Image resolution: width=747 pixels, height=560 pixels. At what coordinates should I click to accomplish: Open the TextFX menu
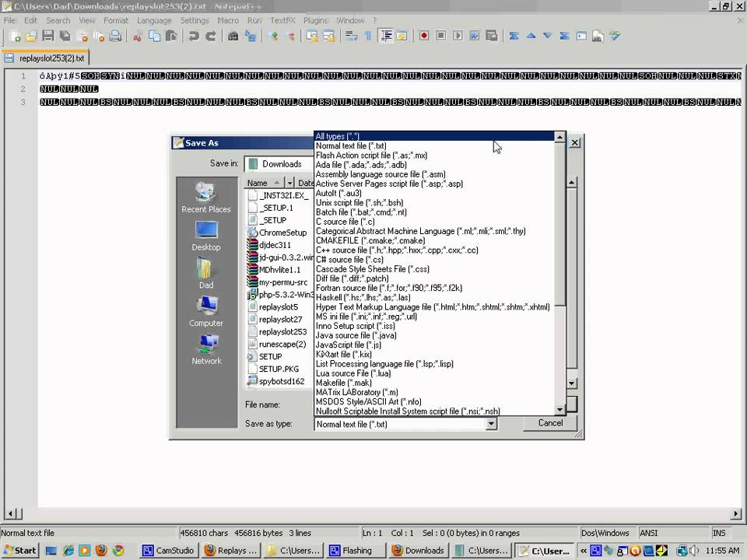[x=282, y=20]
